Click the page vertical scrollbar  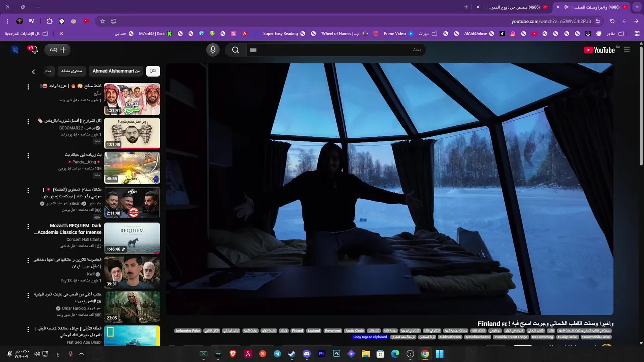(x=641, y=106)
